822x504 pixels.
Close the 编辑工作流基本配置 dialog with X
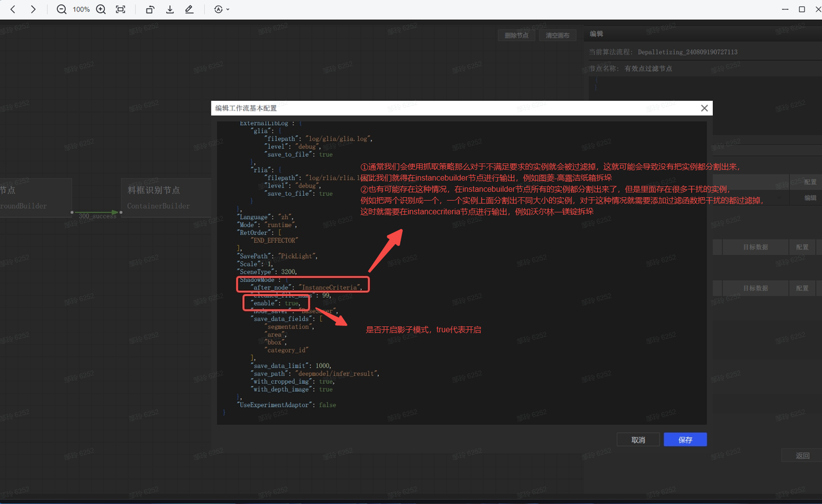tap(704, 109)
